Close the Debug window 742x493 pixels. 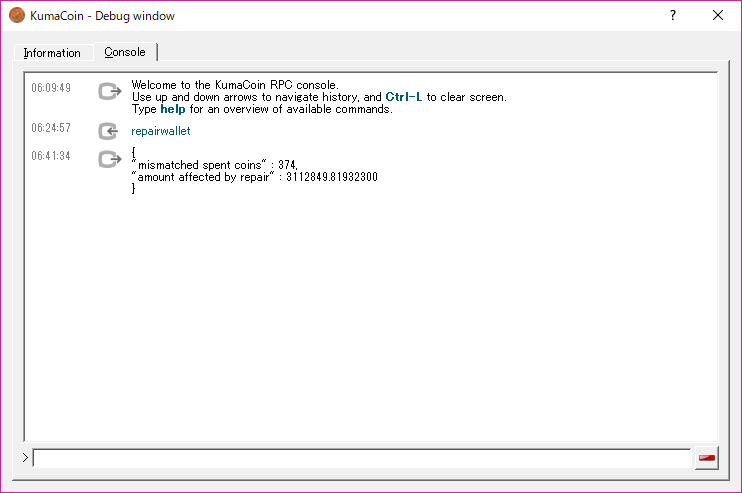(717, 15)
